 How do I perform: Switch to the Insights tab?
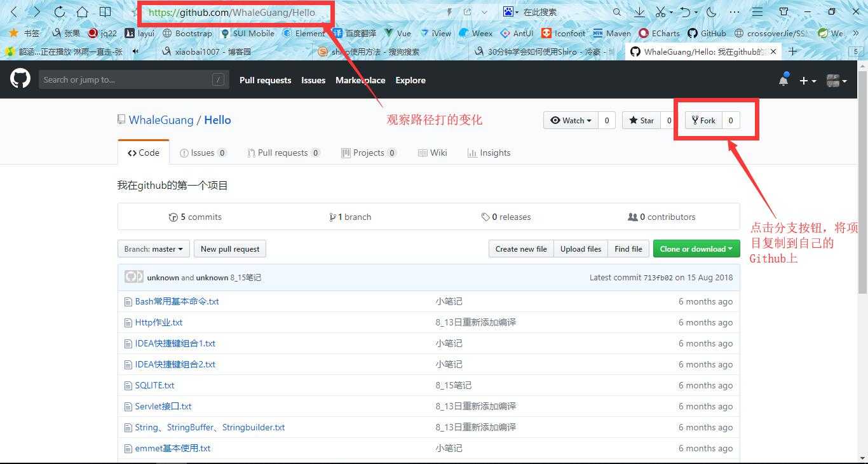point(489,153)
